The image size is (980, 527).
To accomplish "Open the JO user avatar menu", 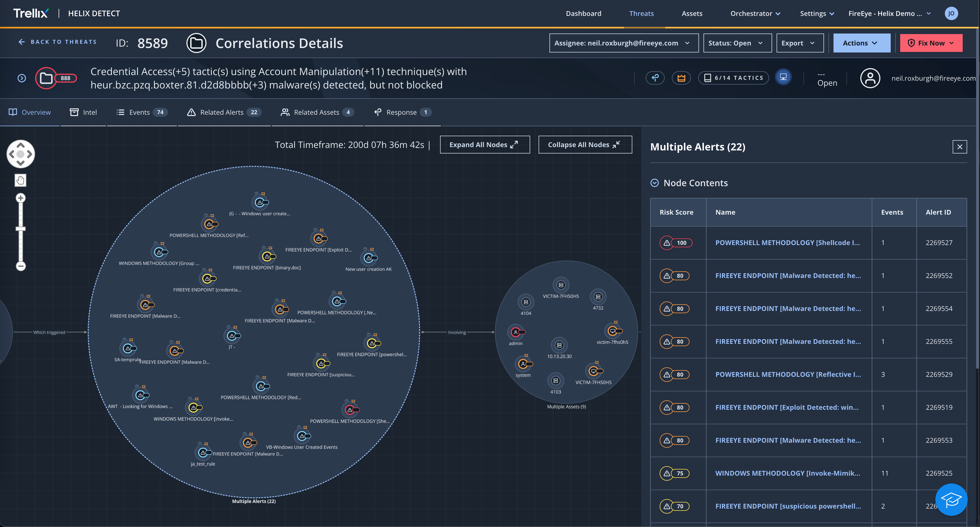I will click(x=951, y=13).
